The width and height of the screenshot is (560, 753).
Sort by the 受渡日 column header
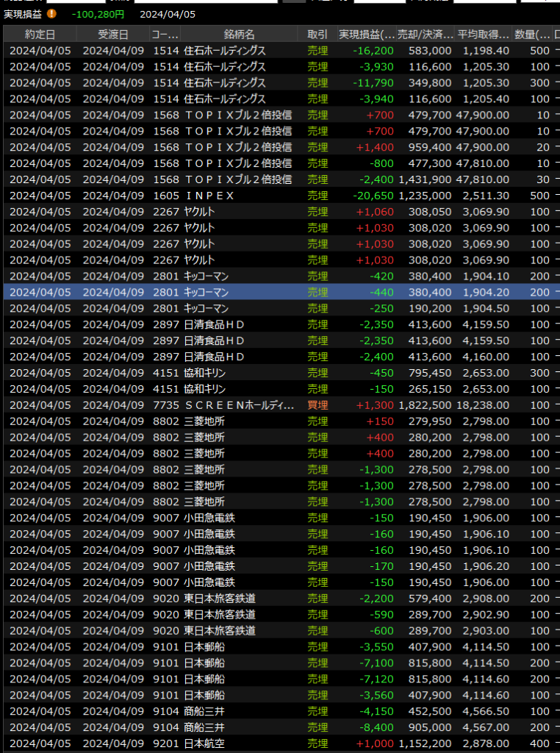point(112,35)
